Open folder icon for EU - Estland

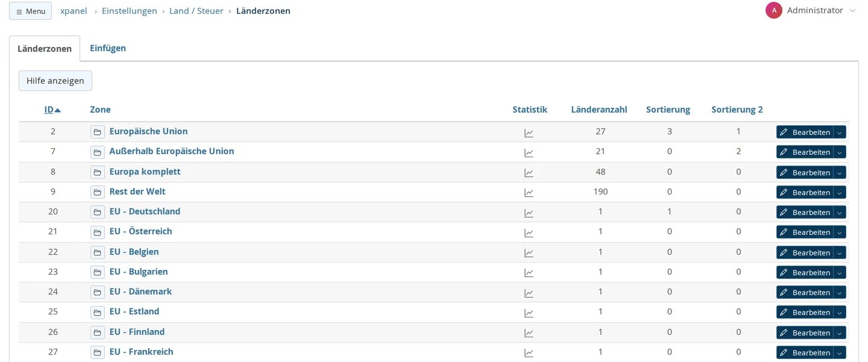(x=98, y=312)
